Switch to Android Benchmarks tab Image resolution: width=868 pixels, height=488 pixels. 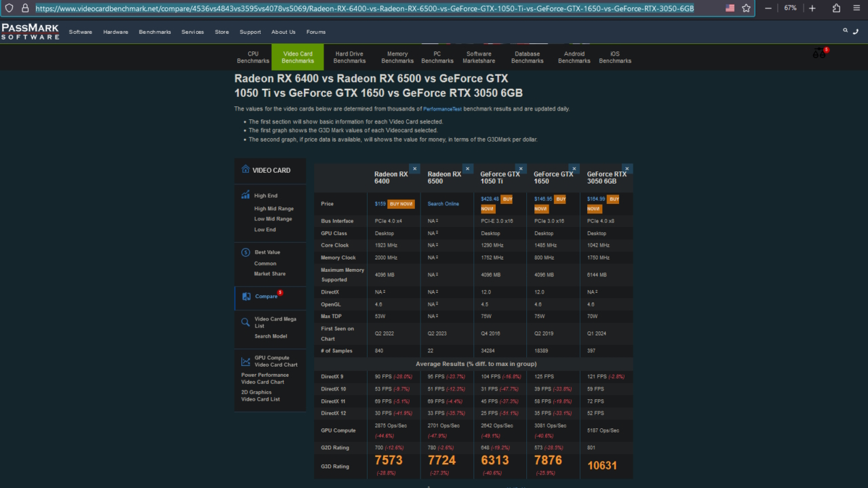574,57
